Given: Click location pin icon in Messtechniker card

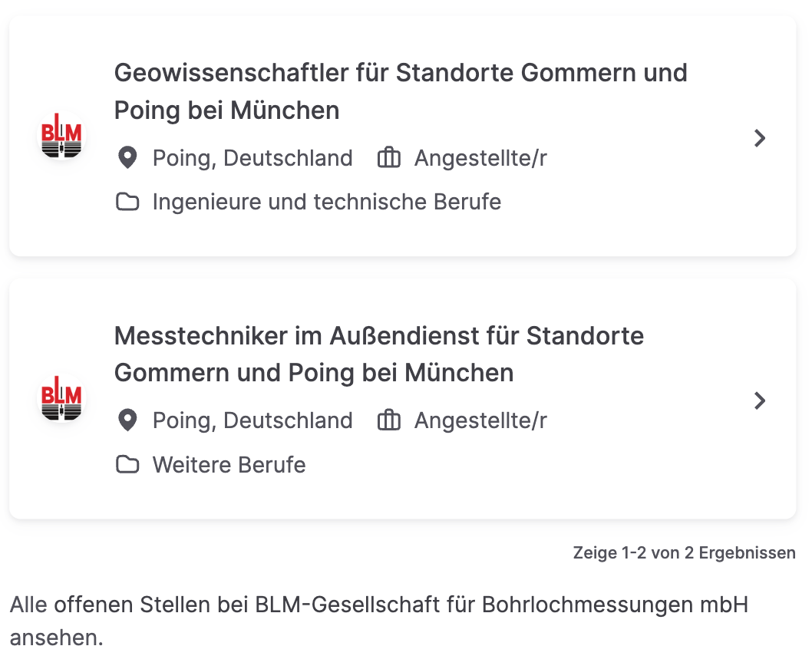Looking at the screenshot, I should click(x=127, y=420).
